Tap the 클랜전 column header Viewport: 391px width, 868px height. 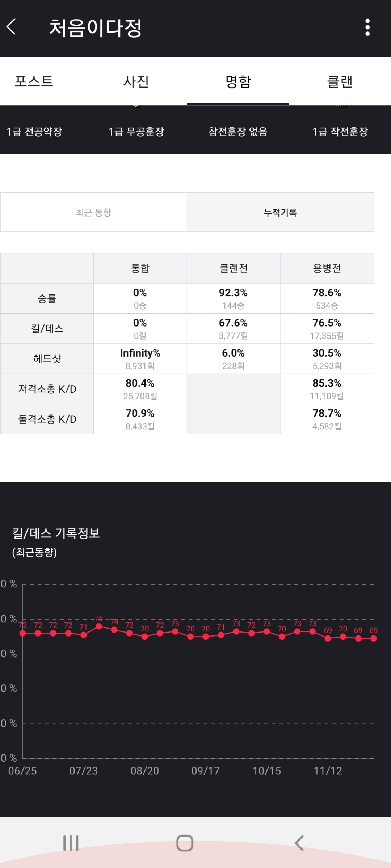234,268
